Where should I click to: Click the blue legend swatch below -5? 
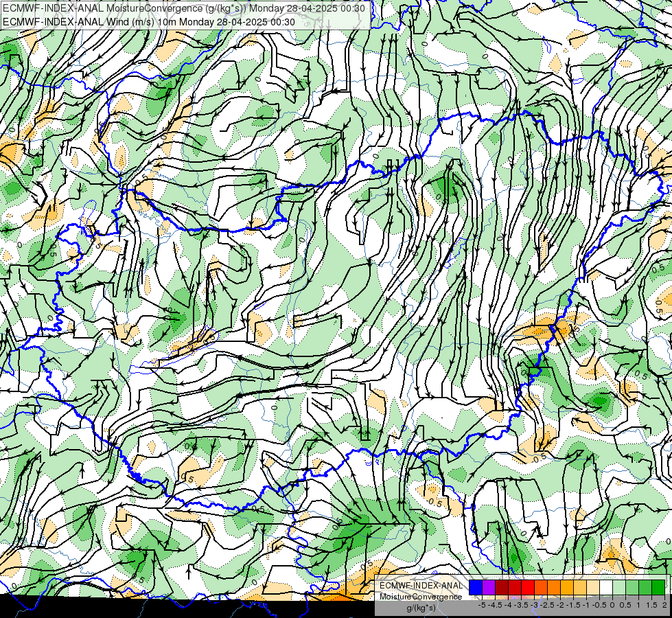tap(476, 587)
